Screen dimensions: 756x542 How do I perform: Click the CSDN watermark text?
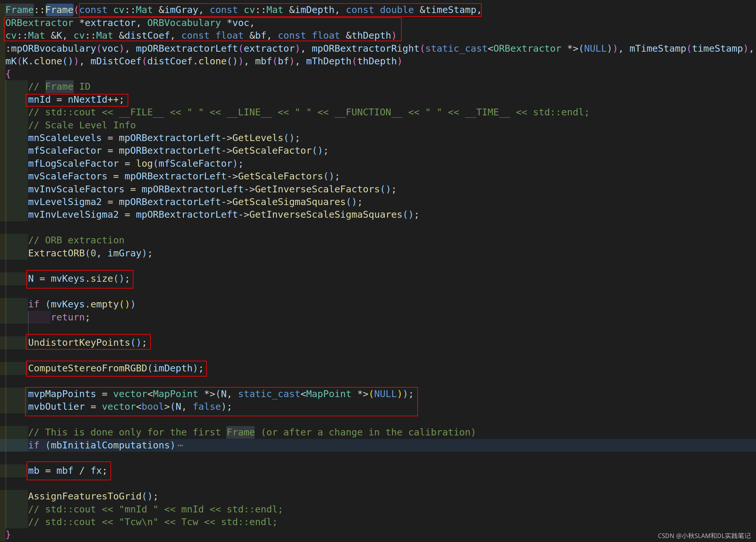[x=704, y=536]
